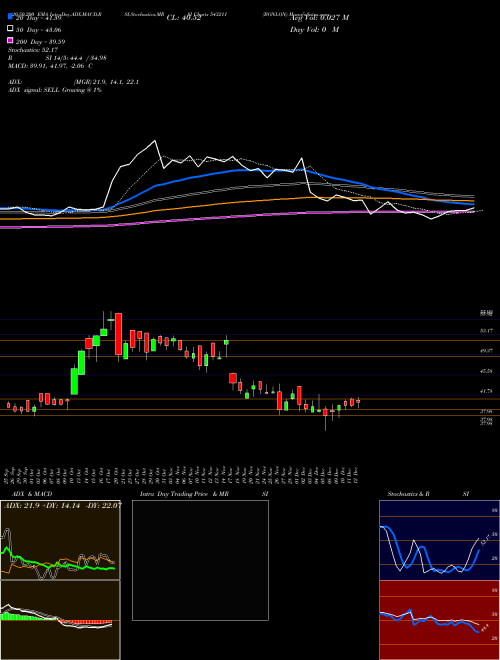The image size is (500, 660).
Task: Click the 41.78 price axis label
Action: (x=486, y=391)
